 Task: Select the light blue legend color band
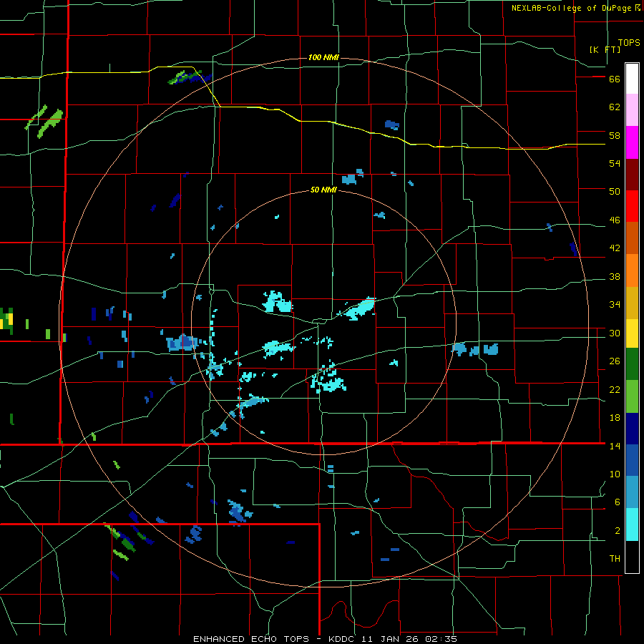[632, 492]
